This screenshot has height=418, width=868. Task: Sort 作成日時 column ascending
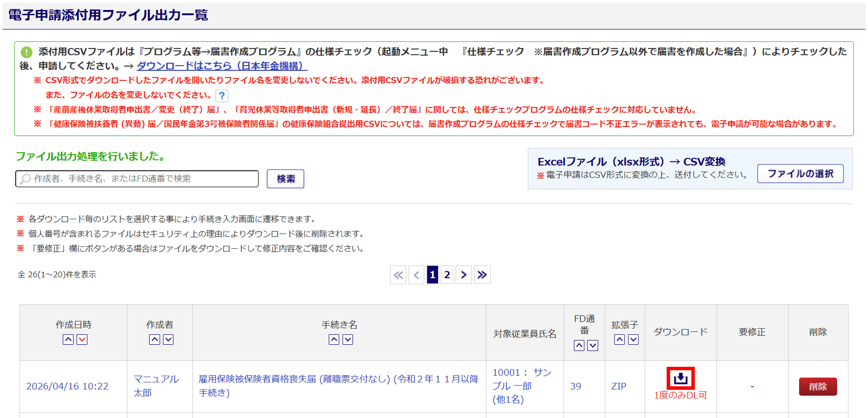[x=68, y=339]
